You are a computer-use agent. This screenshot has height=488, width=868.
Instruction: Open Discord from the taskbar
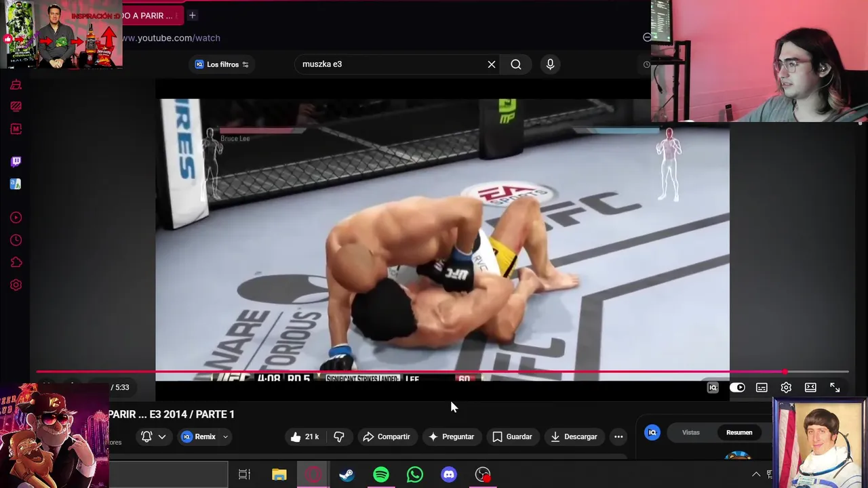(x=449, y=474)
